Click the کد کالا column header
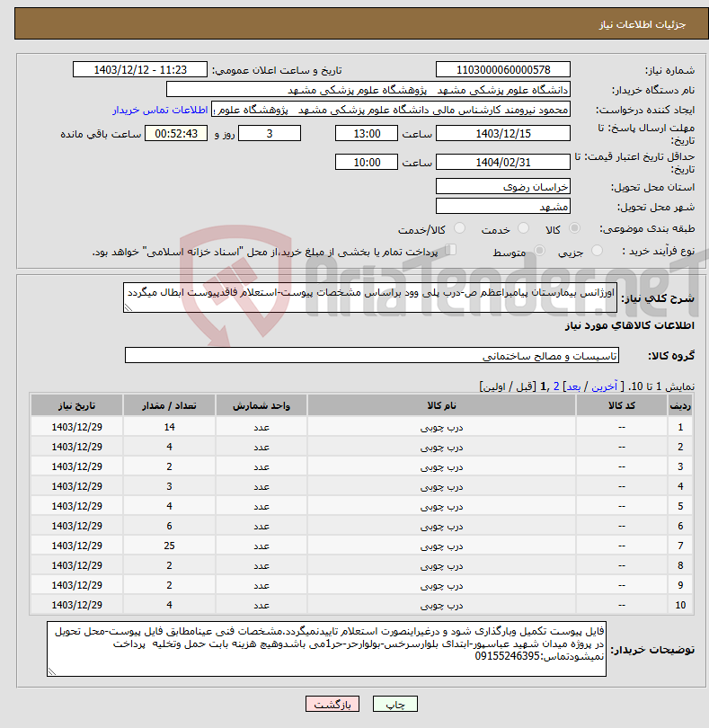 (x=621, y=405)
